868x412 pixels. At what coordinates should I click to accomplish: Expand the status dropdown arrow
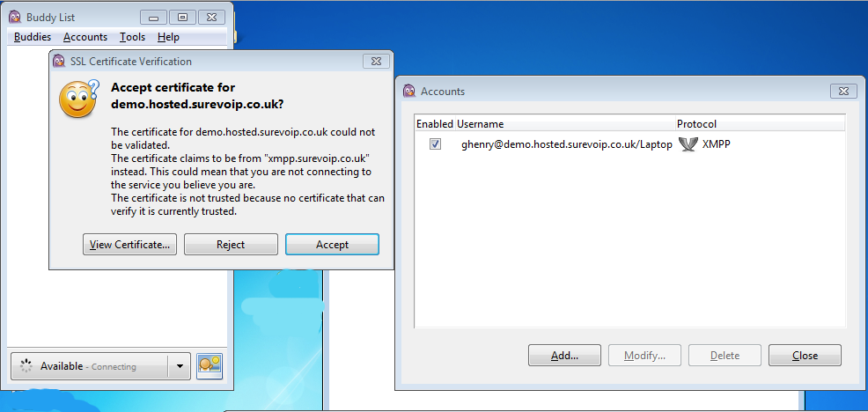pos(179,366)
